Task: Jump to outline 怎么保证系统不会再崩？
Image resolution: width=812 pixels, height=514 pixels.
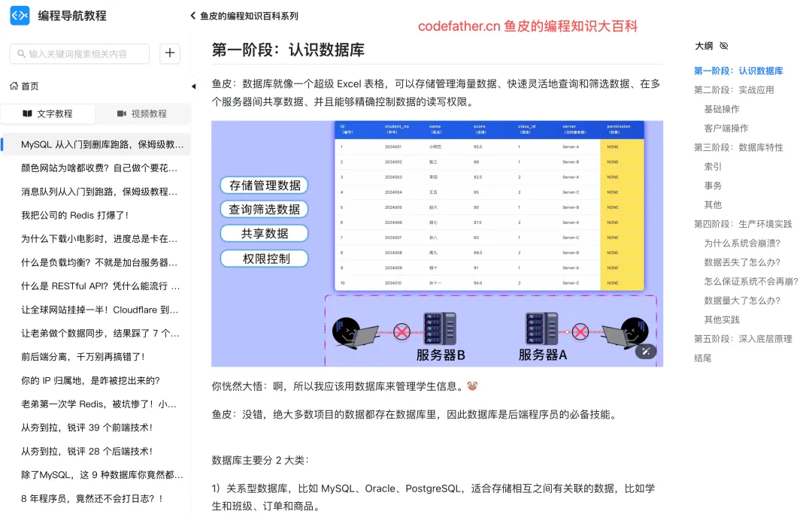Action: (x=751, y=282)
